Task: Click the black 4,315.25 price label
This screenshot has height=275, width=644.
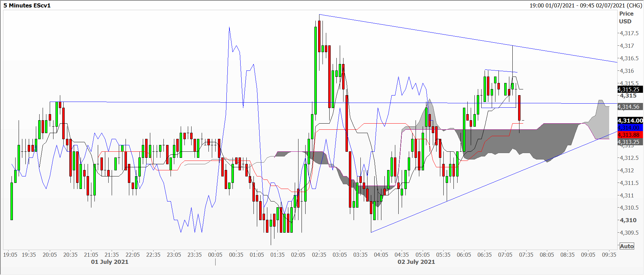Action: point(630,89)
